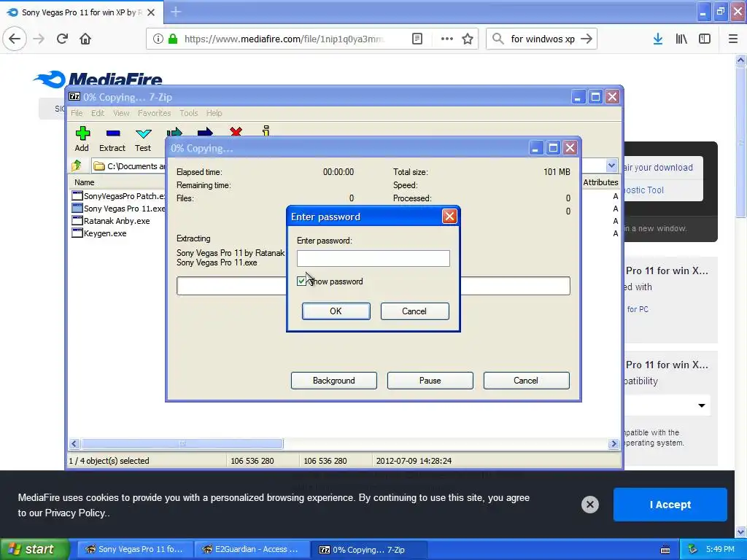Accept MediaFire cookies with I Accept
Screen dimensions: 747x560
670,505
